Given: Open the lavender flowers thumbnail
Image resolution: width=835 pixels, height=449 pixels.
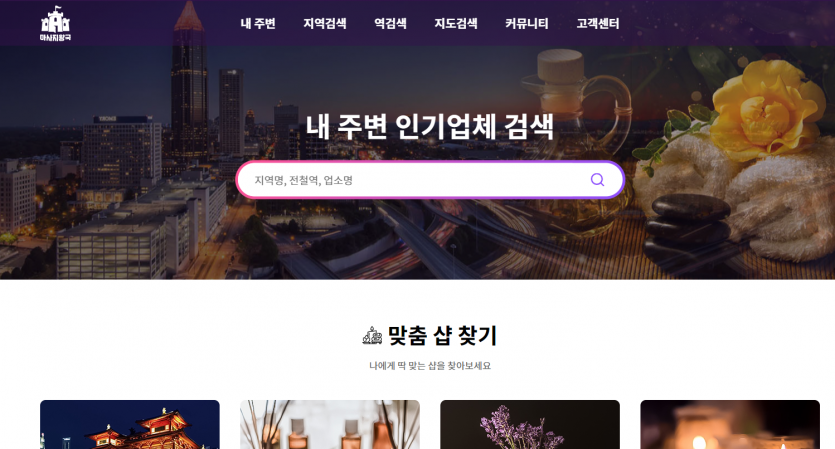Looking at the screenshot, I should coord(530,424).
